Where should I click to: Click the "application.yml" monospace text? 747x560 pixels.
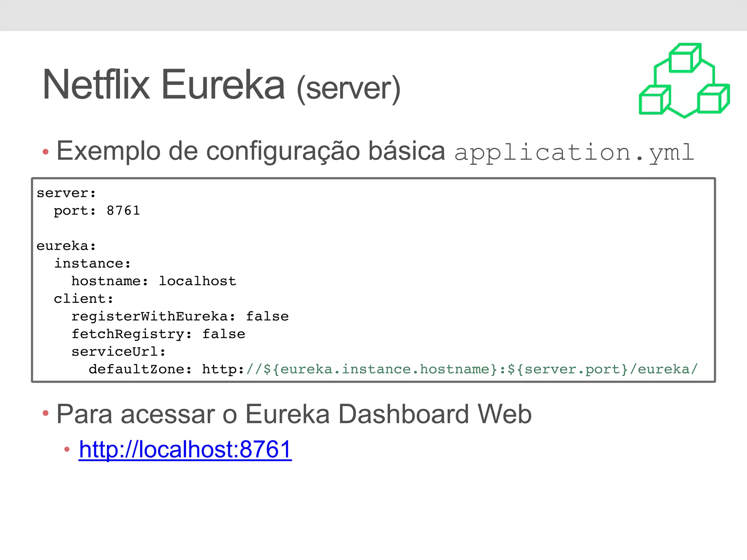click(x=574, y=152)
